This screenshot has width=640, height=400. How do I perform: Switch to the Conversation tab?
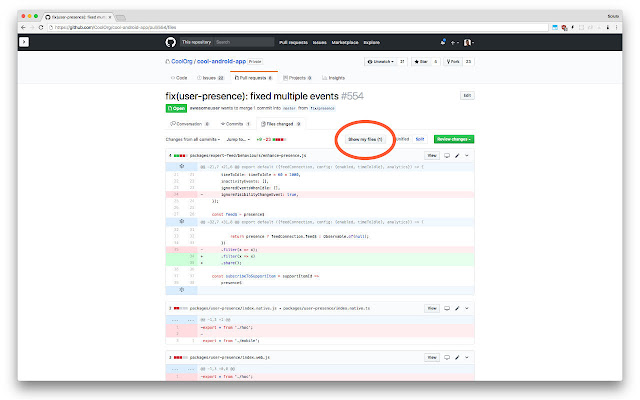tap(190, 124)
